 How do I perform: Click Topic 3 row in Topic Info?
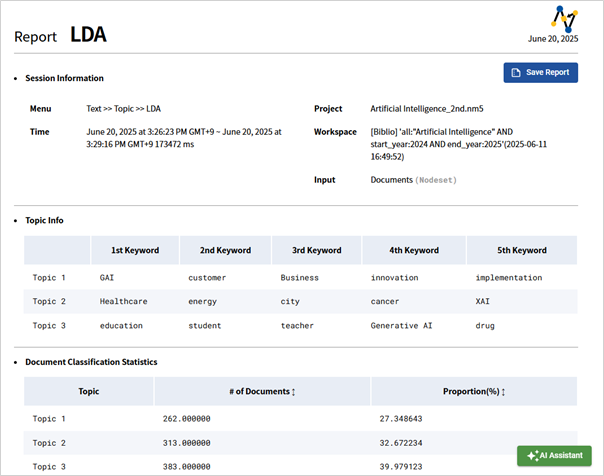coord(300,326)
